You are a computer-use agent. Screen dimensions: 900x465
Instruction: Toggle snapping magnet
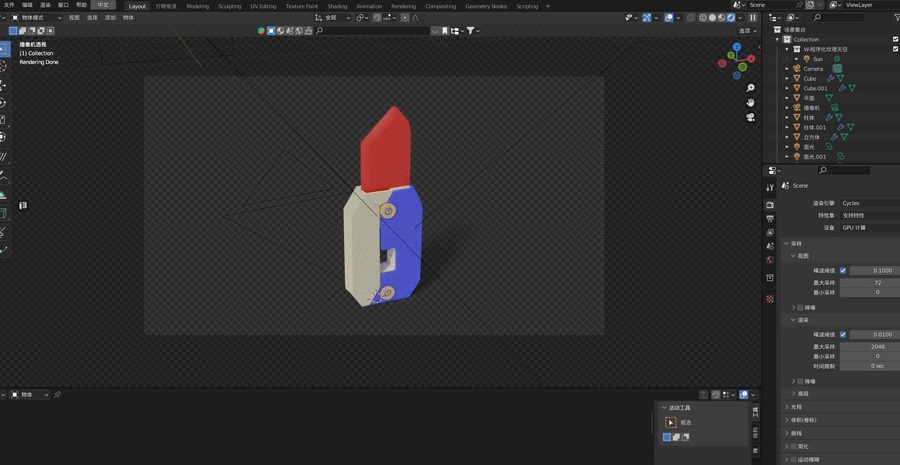377,18
